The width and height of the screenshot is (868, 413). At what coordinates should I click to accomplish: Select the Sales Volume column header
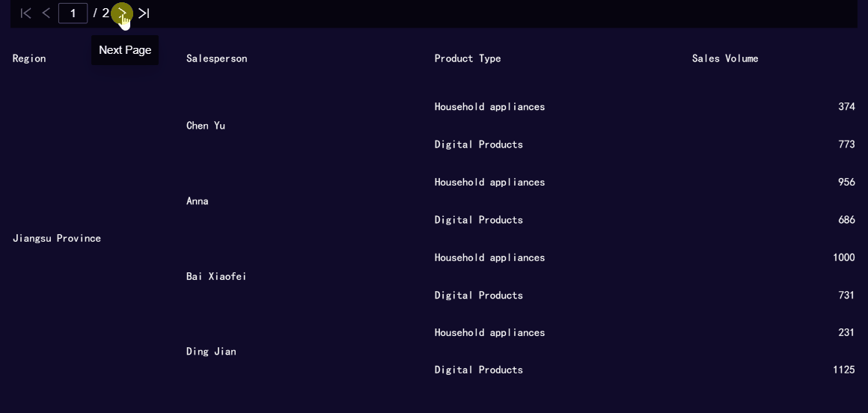(725, 58)
